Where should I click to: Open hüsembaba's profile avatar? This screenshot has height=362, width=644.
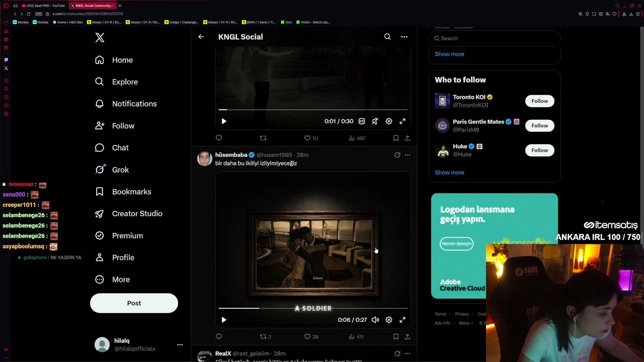[205, 158]
